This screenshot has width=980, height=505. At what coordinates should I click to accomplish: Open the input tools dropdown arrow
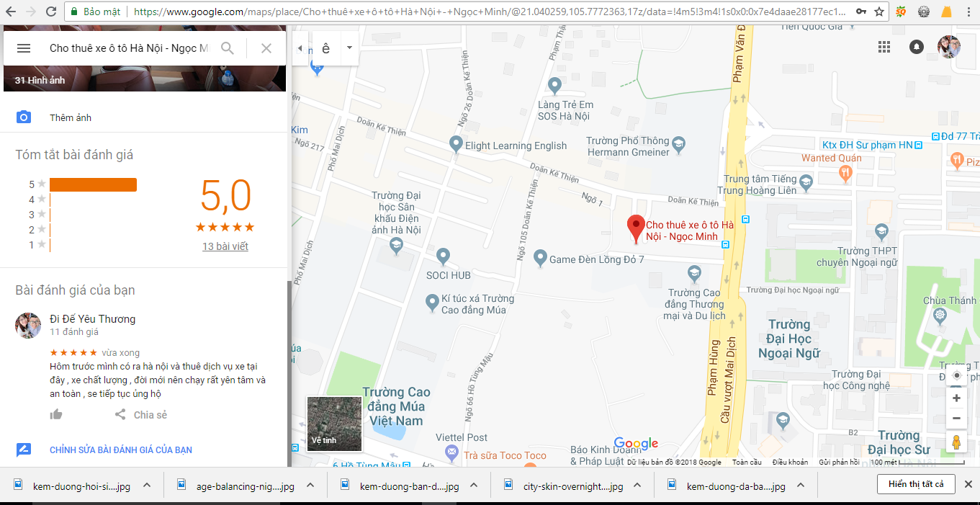pos(349,48)
